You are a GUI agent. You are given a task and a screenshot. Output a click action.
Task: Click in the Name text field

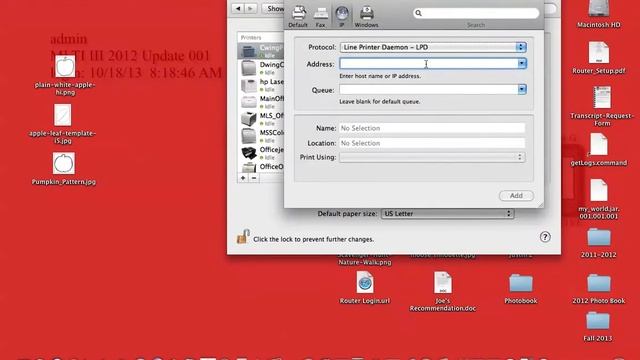point(432,128)
